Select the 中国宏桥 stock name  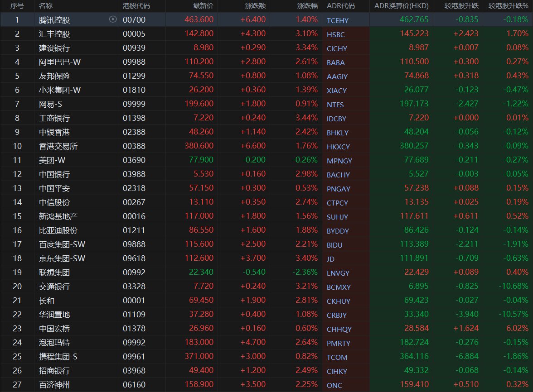[x=54, y=329]
